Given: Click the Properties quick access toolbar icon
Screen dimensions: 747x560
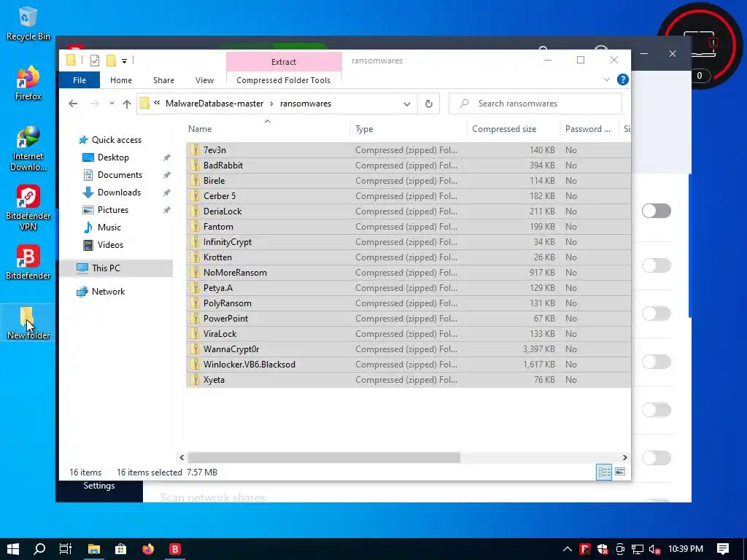Looking at the screenshot, I should (x=94, y=61).
